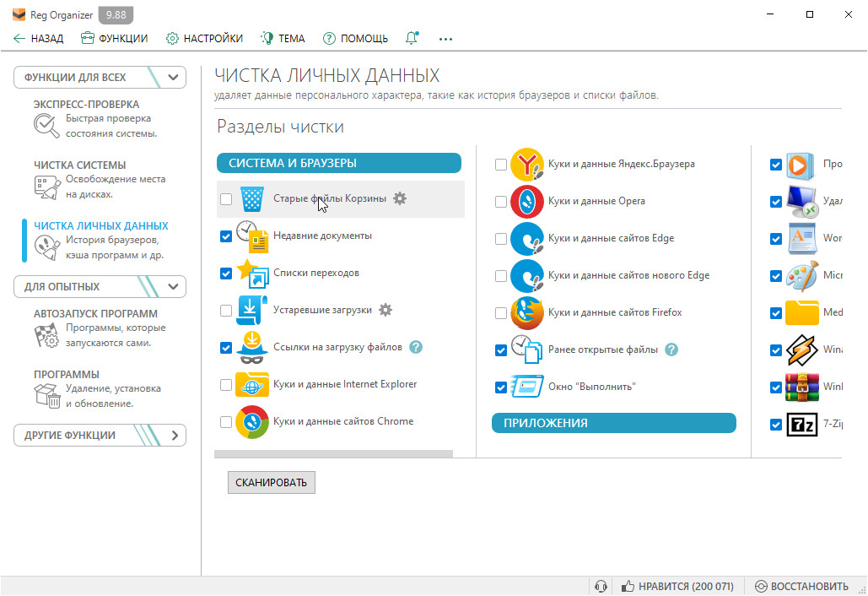This screenshot has width=868, height=596.
Task: Enable the Старые файлы Корзины checkbox
Action: (x=226, y=199)
